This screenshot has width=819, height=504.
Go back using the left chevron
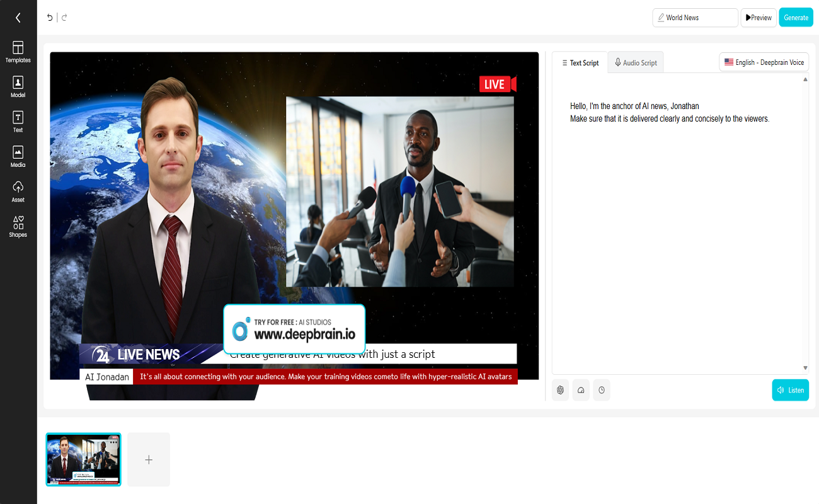click(x=18, y=18)
